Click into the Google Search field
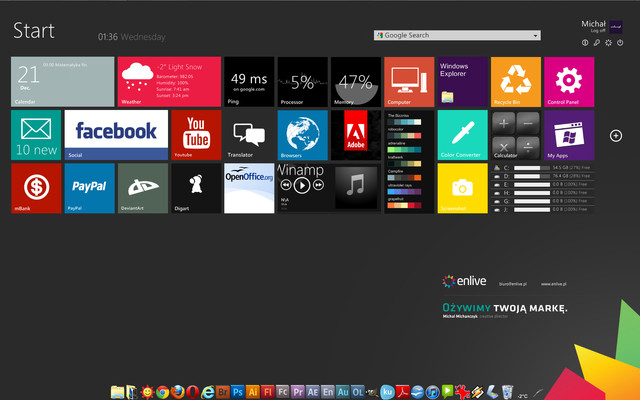This screenshot has width=640, height=400. pyautogui.click(x=457, y=36)
